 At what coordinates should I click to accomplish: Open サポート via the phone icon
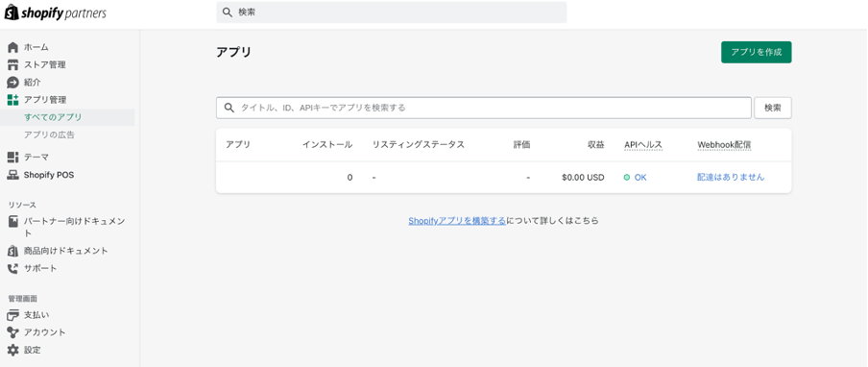click(x=12, y=268)
